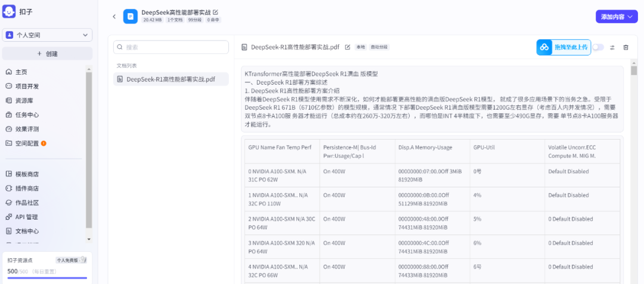Click the 51129MiB memory usage cell

[432, 199]
